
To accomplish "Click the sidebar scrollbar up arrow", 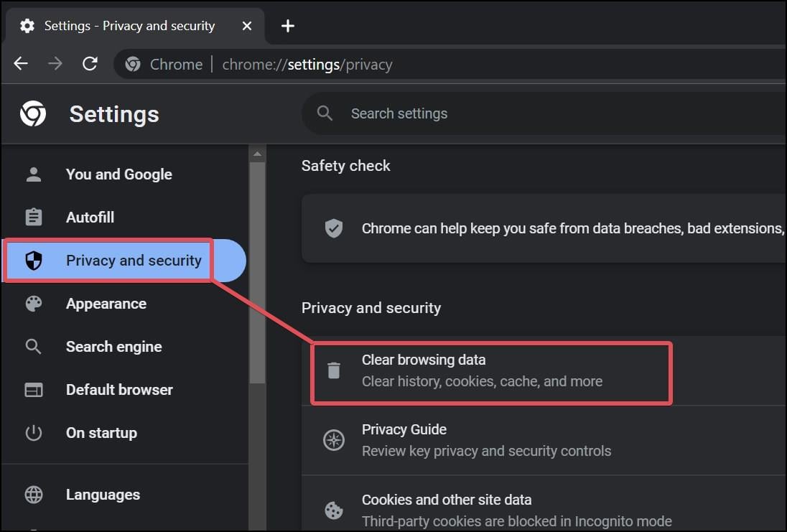I will click(258, 154).
